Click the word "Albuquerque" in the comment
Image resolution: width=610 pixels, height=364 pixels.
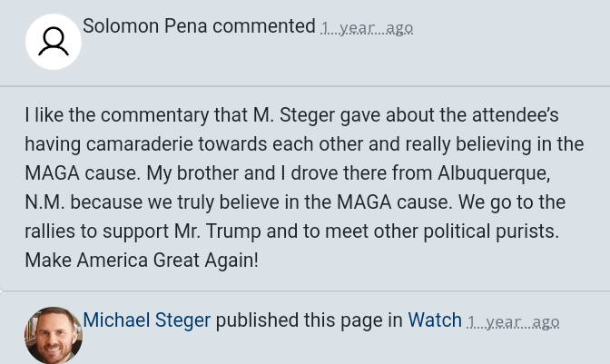(493, 173)
